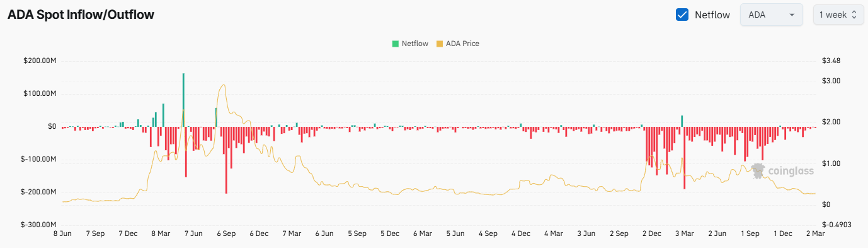Click the 4 Sep date label
This screenshot has width=868, height=248.
(488, 233)
